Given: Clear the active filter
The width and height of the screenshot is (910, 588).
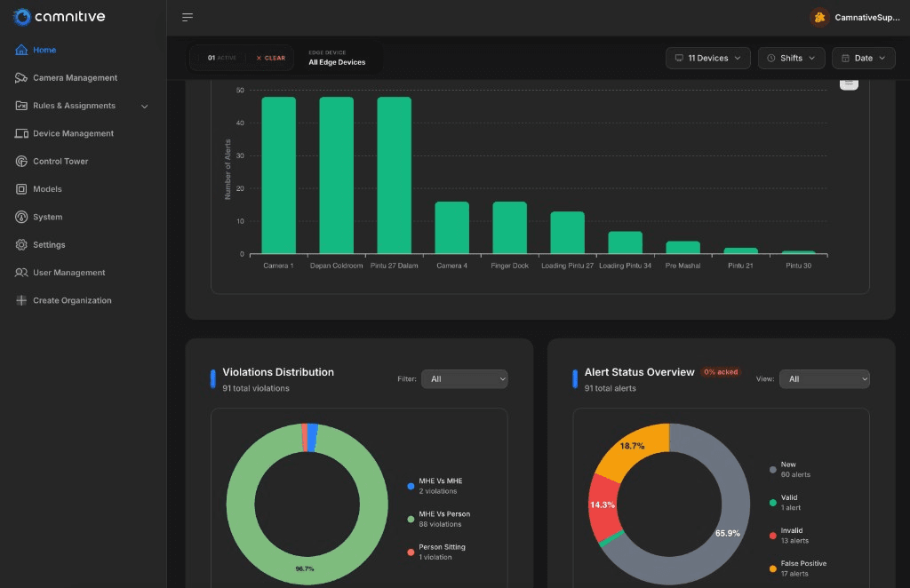Looking at the screenshot, I should point(270,58).
